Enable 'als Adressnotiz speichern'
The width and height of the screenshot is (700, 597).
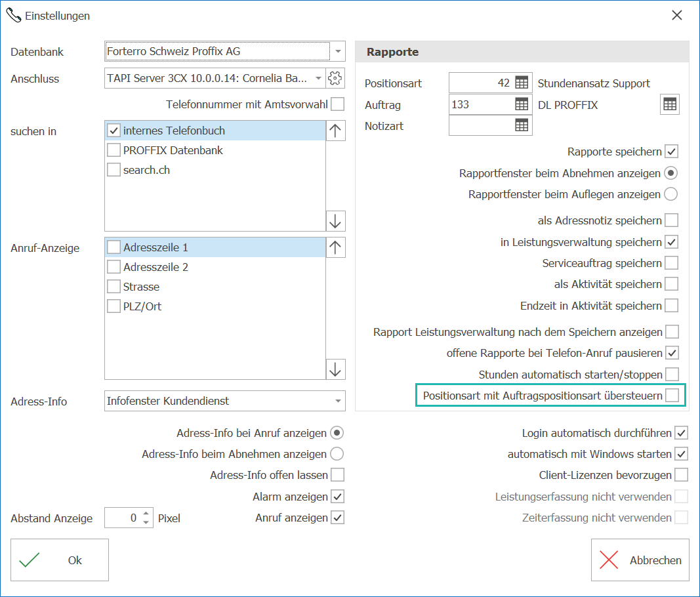pyautogui.click(x=671, y=220)
